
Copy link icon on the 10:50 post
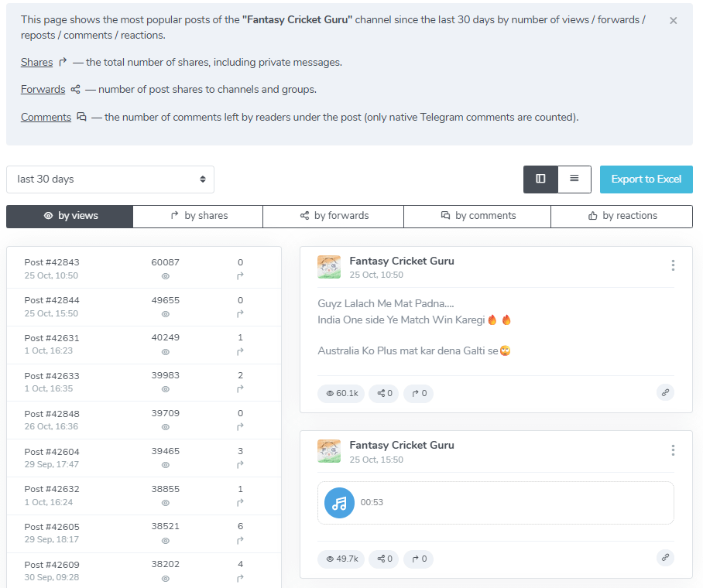(x=664, y=393)
